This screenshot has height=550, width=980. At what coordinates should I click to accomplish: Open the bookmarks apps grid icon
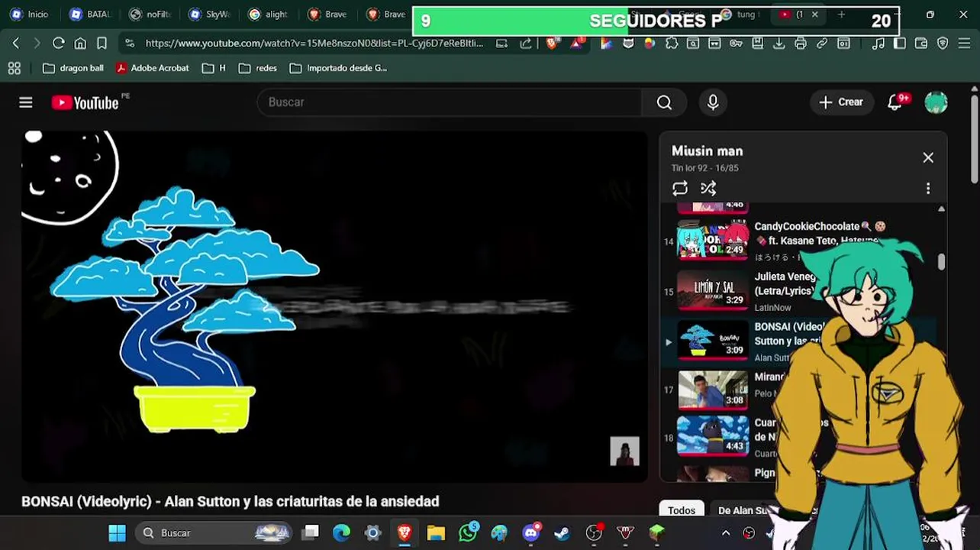15,68
